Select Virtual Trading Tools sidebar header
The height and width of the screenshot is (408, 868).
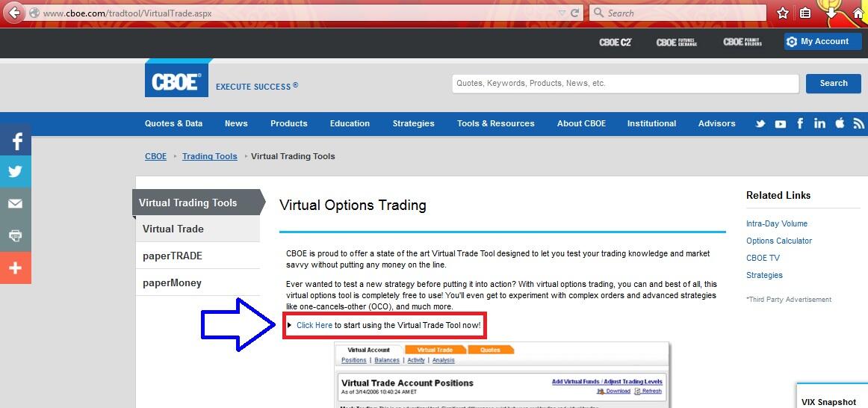point(198,203)
